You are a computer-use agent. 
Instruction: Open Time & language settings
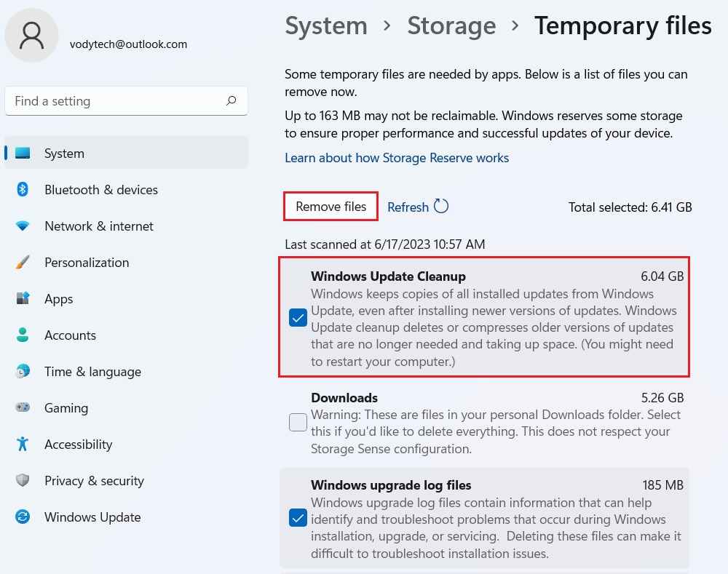[126, 371]
